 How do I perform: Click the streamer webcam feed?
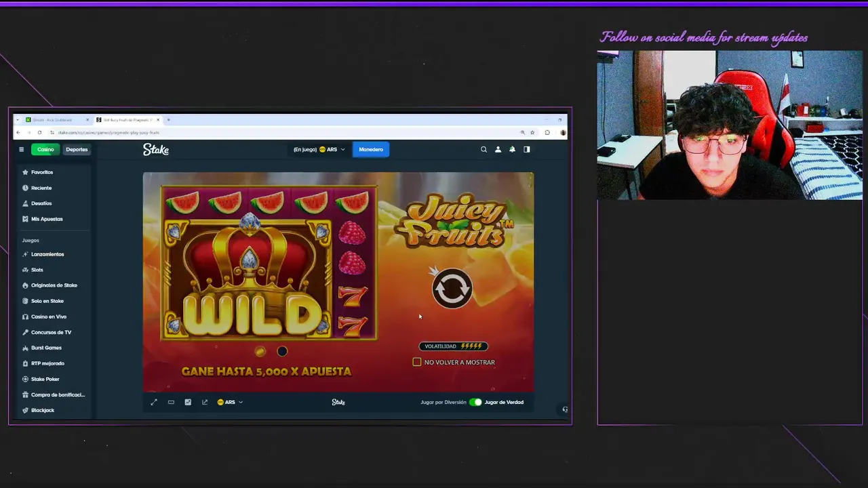tap(730, 125)
